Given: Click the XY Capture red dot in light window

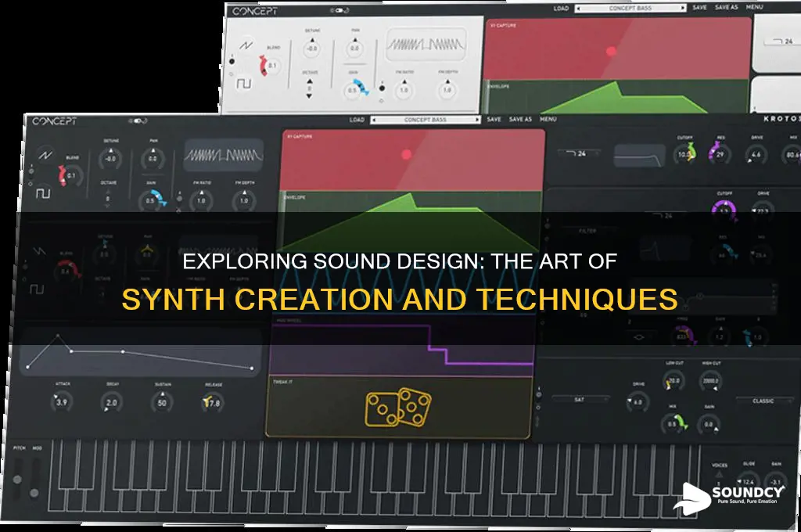Looking at the screenshot, I should tap(611, 51).
